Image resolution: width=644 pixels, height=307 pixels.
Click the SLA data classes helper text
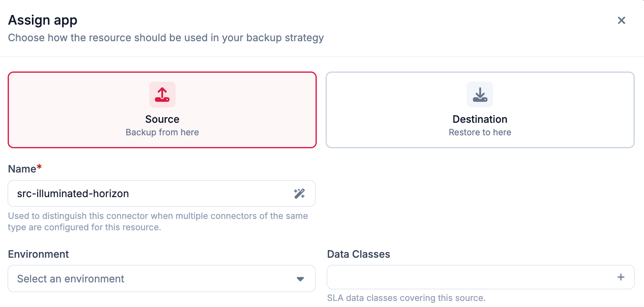[x=406, y=298]
